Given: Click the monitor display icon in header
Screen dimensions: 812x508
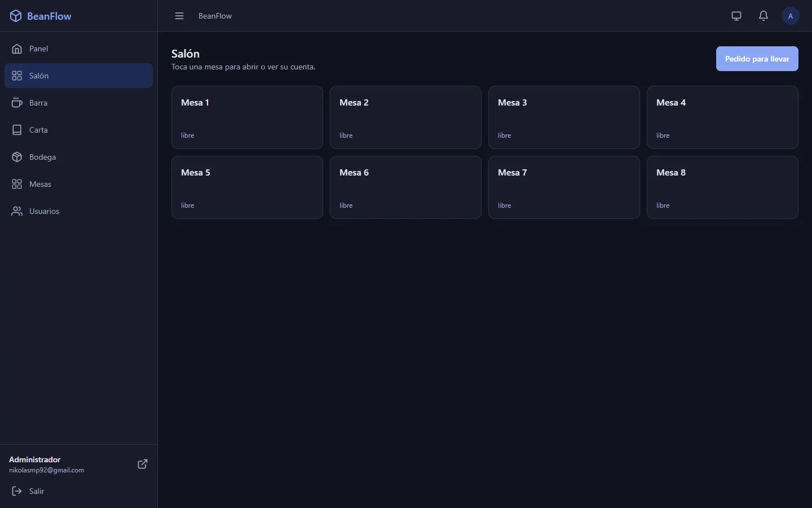Looking at the screenshot, I should click(736, 16).
